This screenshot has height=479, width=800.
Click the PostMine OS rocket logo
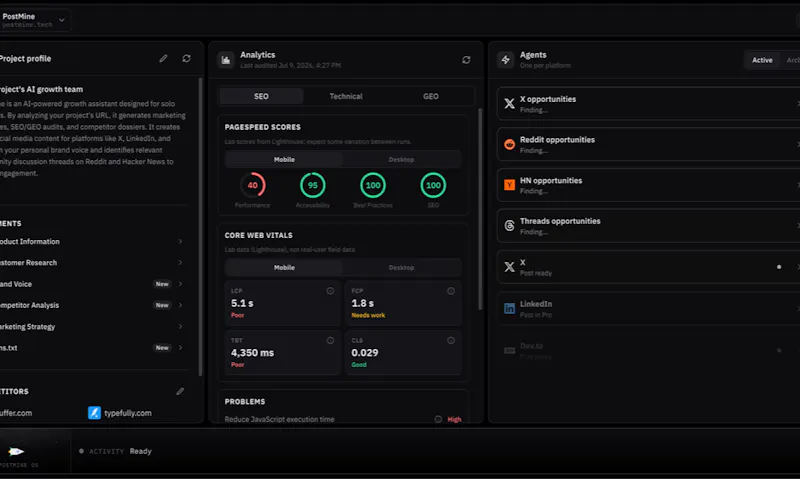coord(16,451)
